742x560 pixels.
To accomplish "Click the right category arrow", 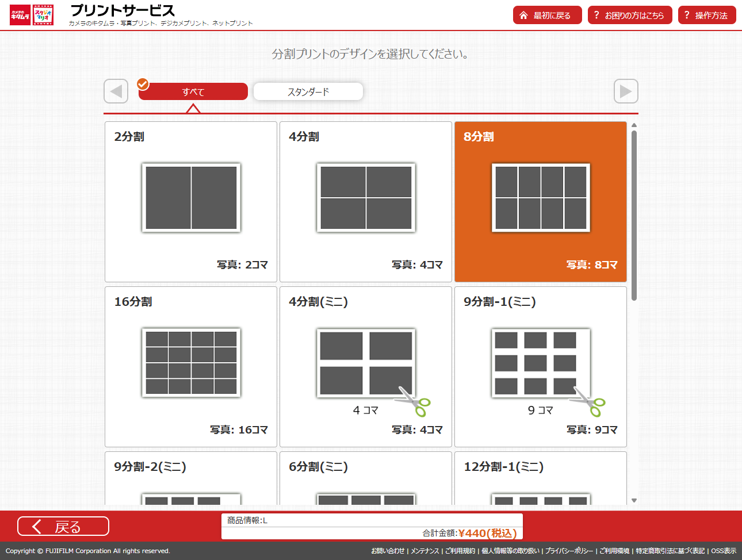I will click(x=626, y=91).
